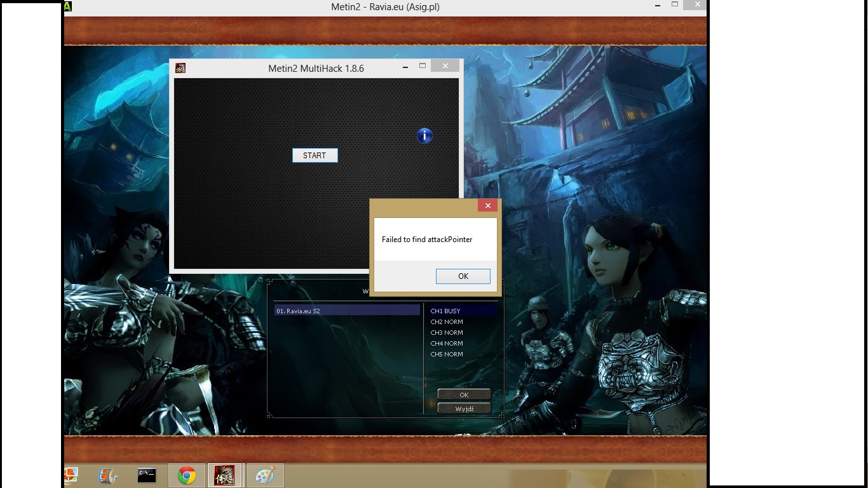
Task: Click the Metin2 MultiHack 1.8.6 title bar
Action: pos(316,68)
